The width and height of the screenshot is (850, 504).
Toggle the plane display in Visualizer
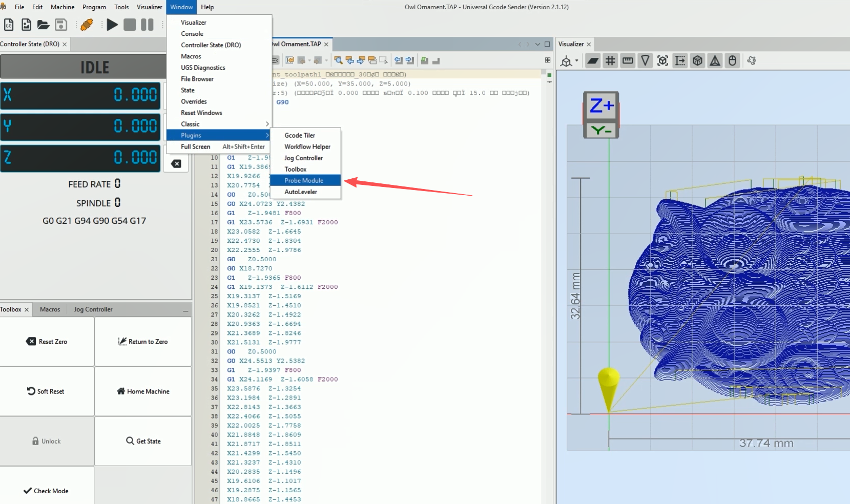tap(593, 61)
